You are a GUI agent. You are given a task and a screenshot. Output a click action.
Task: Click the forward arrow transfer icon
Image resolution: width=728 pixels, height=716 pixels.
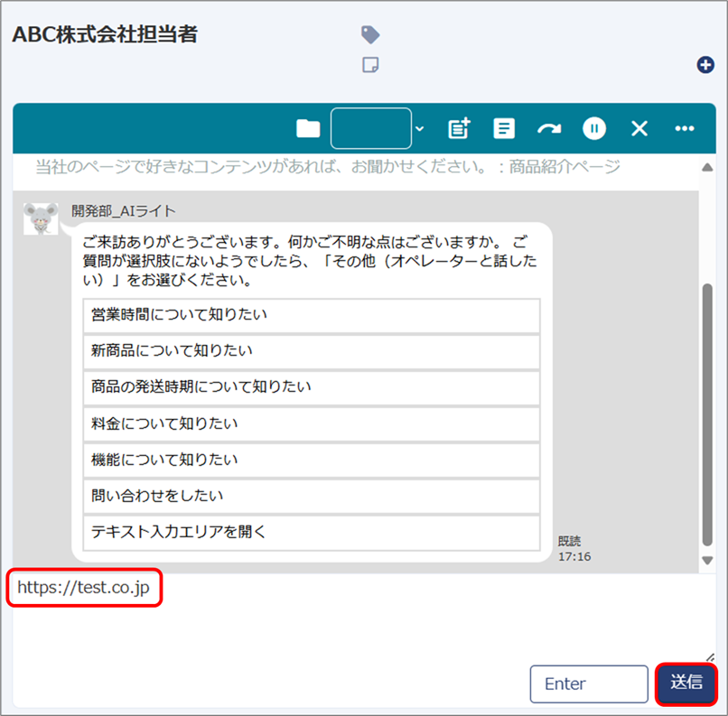549,128
